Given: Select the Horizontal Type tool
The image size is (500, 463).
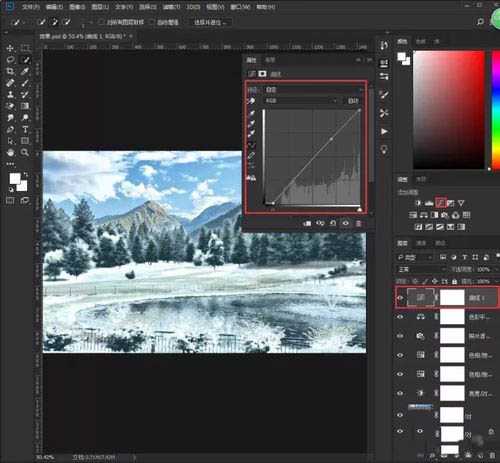Looking at the screenshot, I should pyautogui.click(x=25, y=129).
